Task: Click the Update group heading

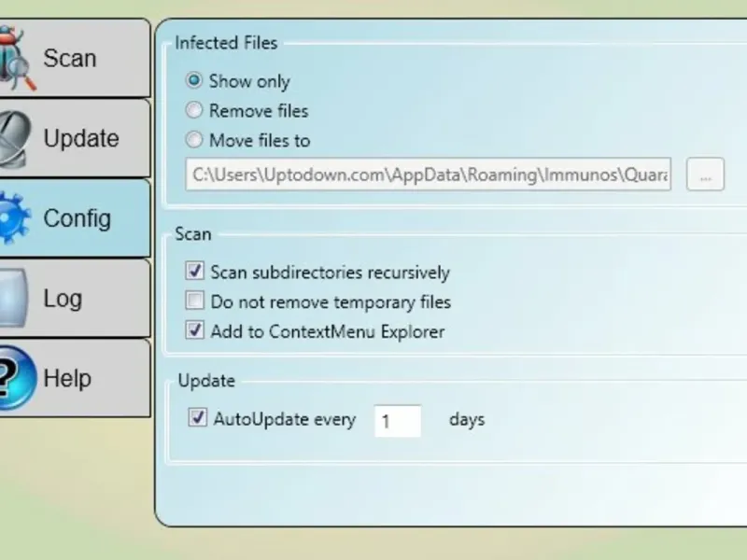Action: [x=206, y=381]
